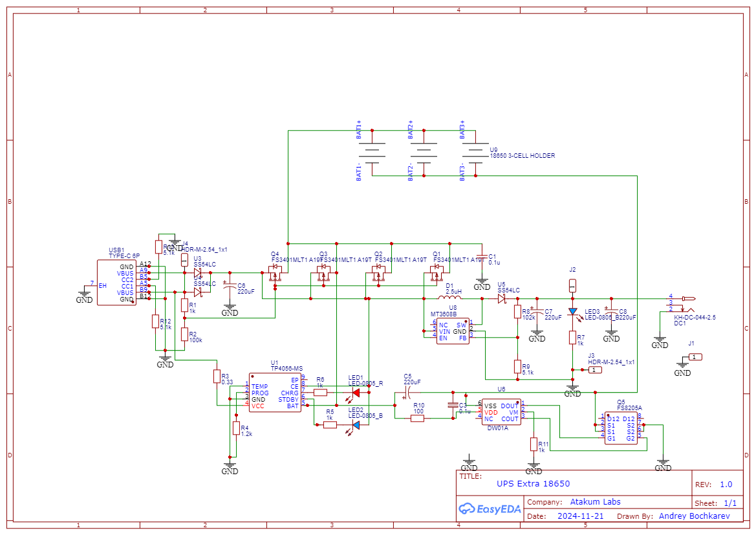
Task: Select the C6 capacitor symbol
Action: point(230,286)
